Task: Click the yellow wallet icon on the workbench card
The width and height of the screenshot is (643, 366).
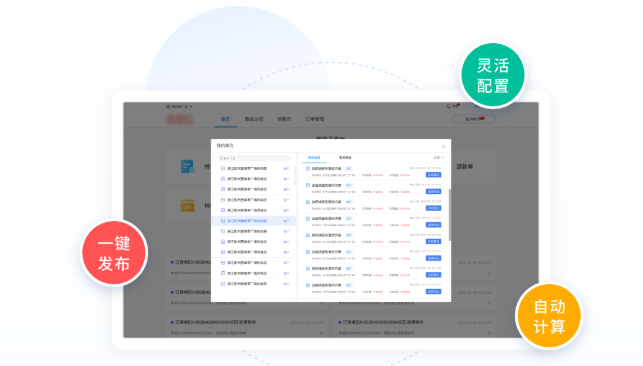Action: 187,205
